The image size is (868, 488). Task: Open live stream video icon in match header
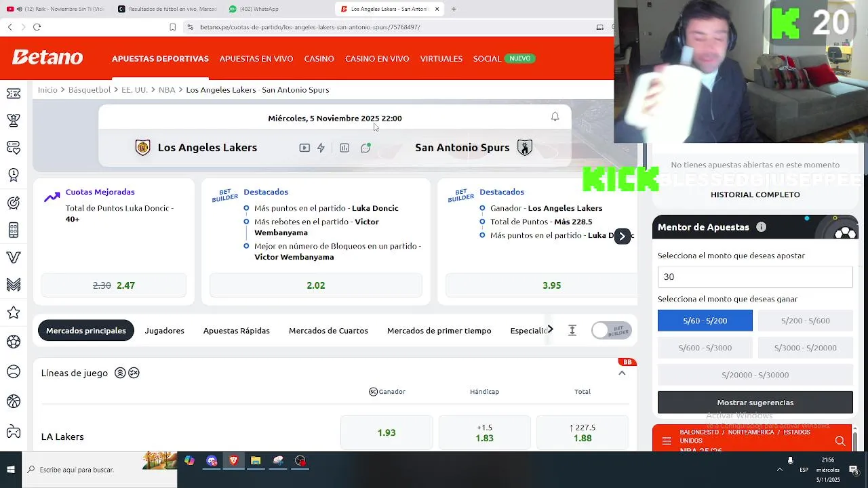pos(304,148)
